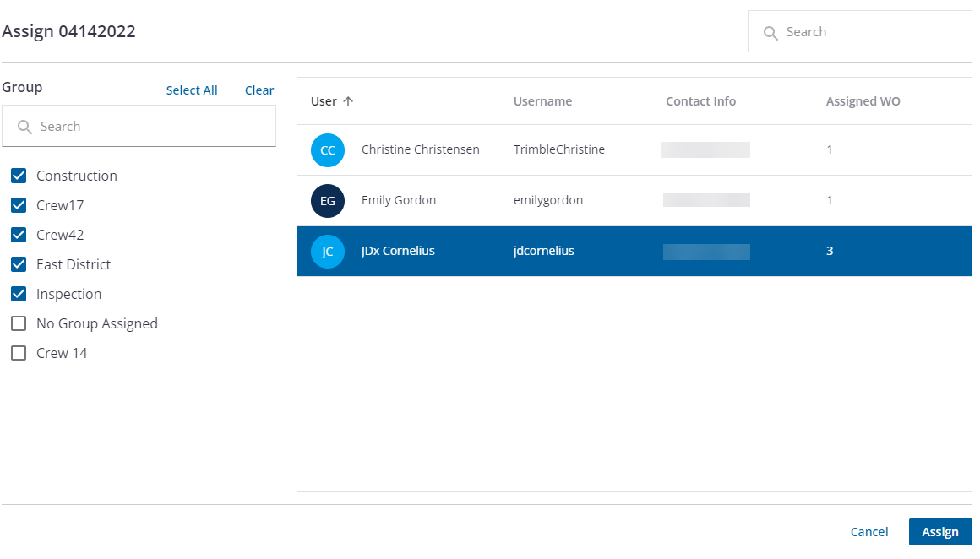Sort the table by Assigned WO column
The width and height of the screenshot is (980, 559).
point(863,101)
